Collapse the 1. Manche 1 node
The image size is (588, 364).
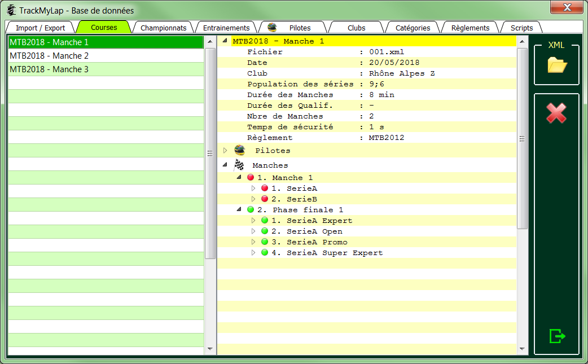(x=239, y=177)
